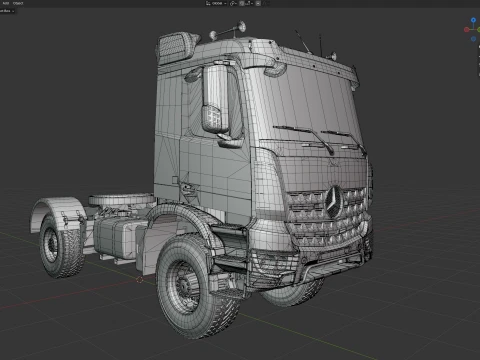This screenshot has height=360, width=480.
Task: Click the 3D cursor at world origin
Action: (140, 280)
